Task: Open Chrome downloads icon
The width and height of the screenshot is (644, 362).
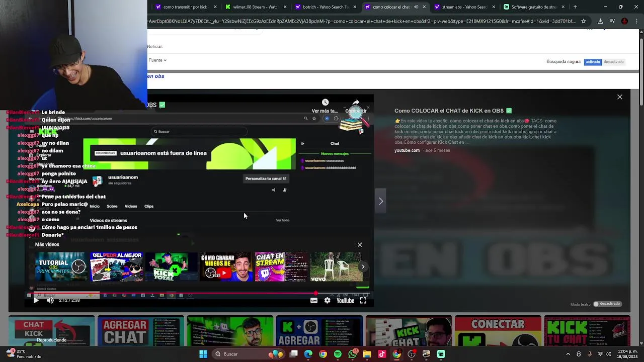Action: point(600,21)
